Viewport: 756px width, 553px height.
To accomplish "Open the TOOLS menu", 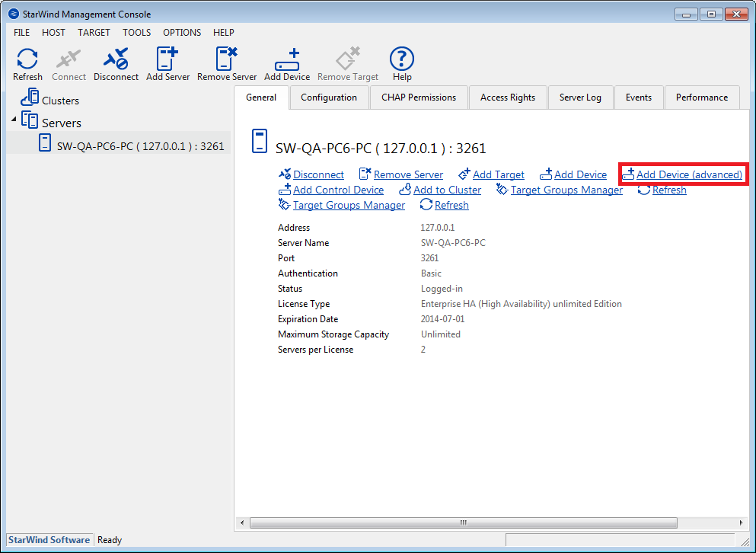I will [136, 32].
